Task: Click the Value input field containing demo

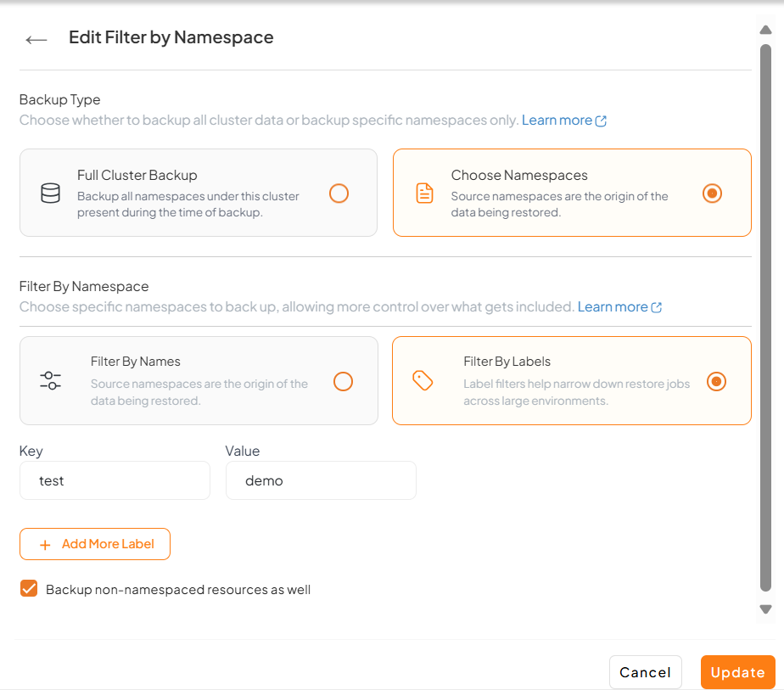Action: tap(321, 480)
